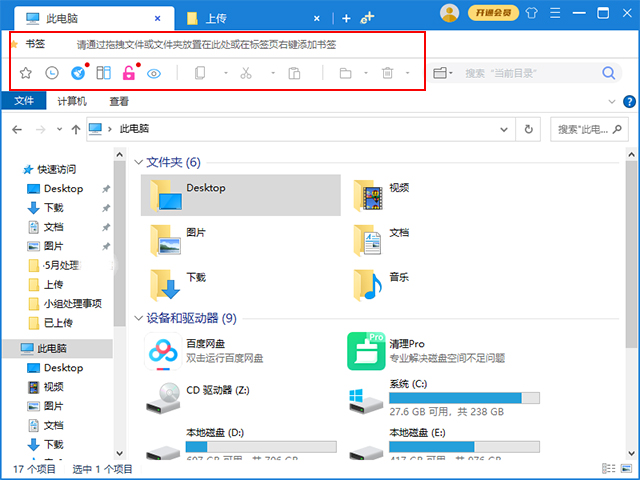The width and height of the screenshot is (640, 480).
Task: Open the 文件 ribbon tab
Action: pyautogui.click(x=24, y=101)
